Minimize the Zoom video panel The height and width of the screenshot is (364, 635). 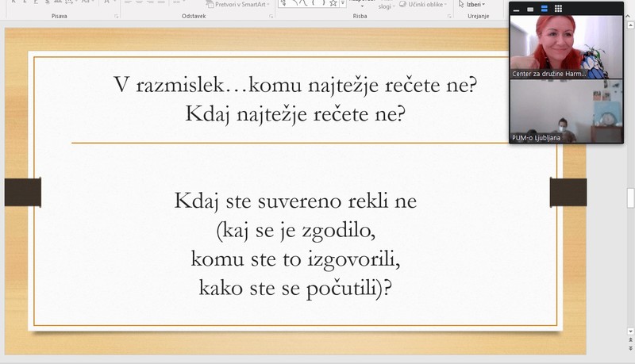click(517, 9)
